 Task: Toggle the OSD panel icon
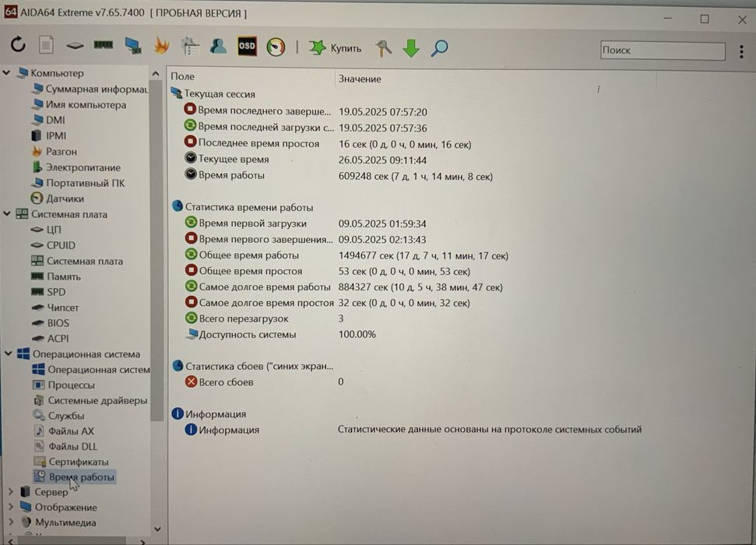(x=247, y=46)
